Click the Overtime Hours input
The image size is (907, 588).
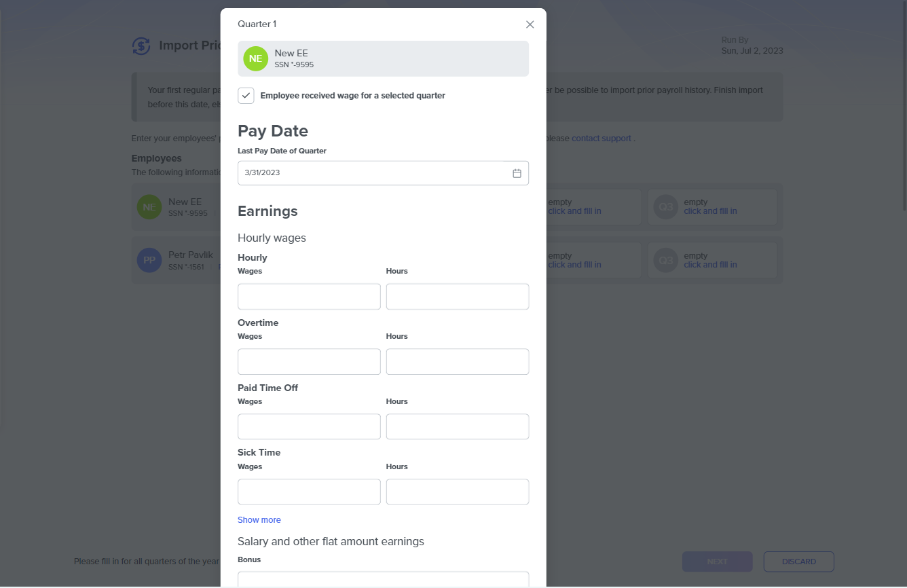pos(458,362)
